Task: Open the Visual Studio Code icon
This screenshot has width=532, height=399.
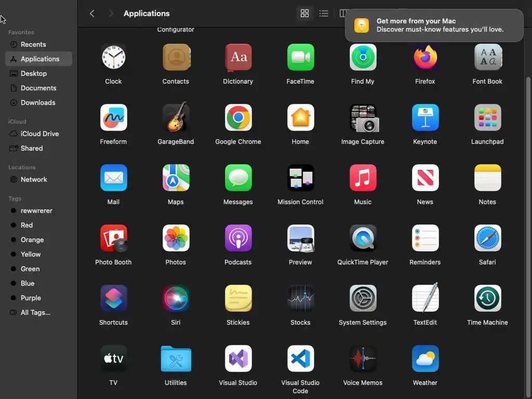Action: pyautogui.click(x=300, y=358)
